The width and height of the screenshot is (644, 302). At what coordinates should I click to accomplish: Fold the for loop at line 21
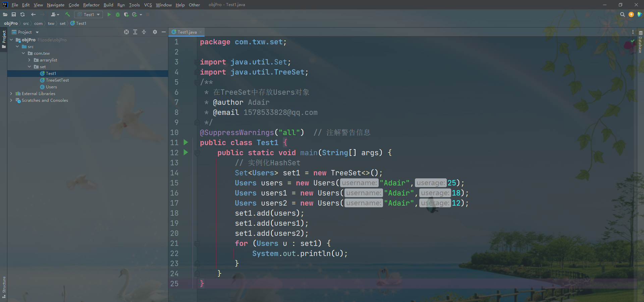pos(197,243)
